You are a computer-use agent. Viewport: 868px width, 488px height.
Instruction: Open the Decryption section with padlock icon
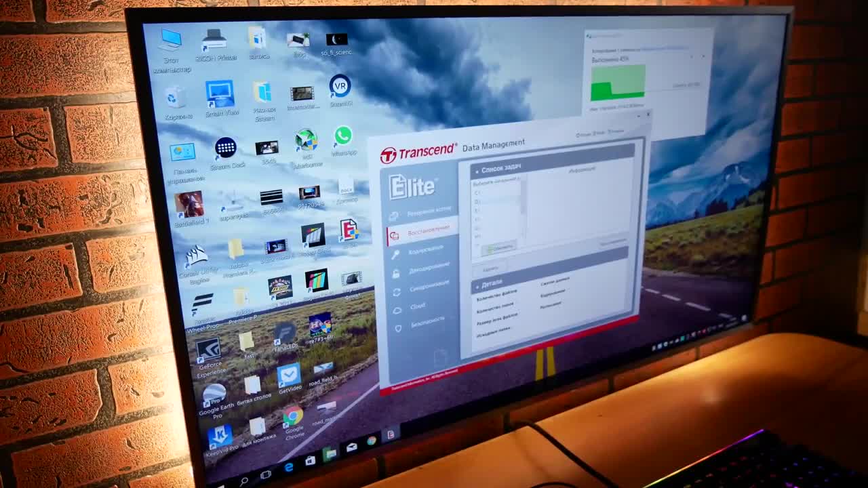point(421,270)
